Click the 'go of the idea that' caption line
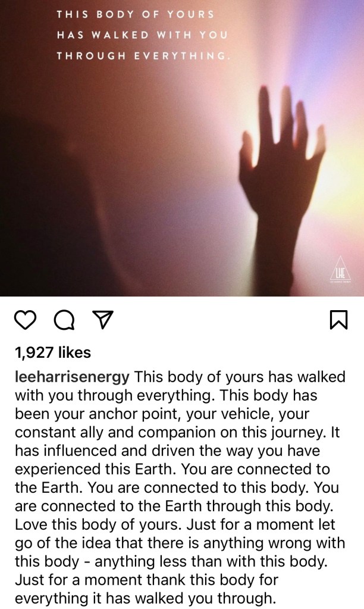The image size is (364, 609). (x=180, y=544)
